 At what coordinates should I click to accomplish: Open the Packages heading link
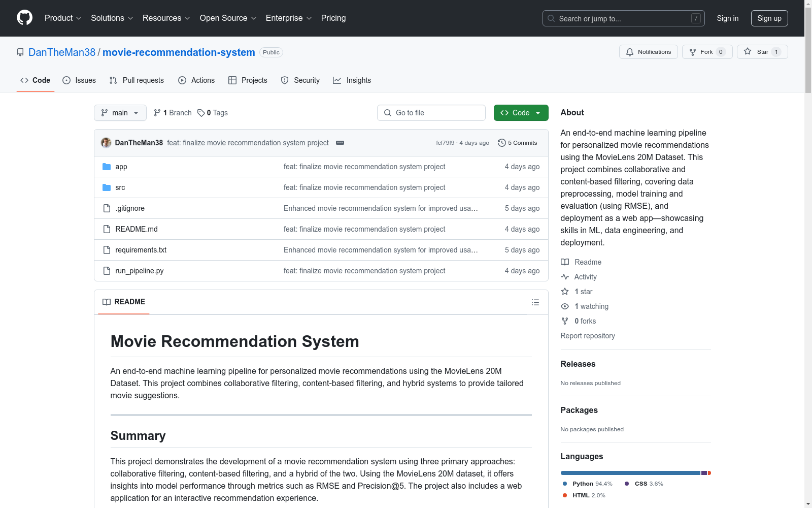(x=579, y=410)
